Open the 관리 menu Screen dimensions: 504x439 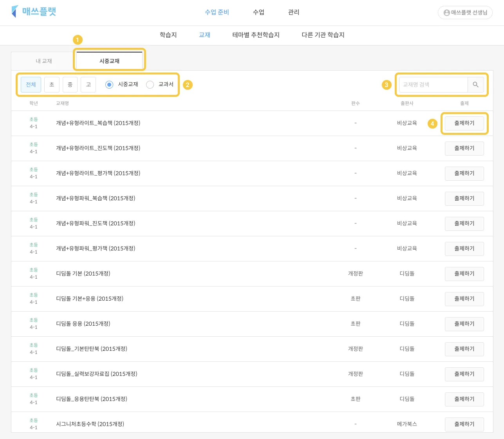pyautogui.click(x=294, y=12)
